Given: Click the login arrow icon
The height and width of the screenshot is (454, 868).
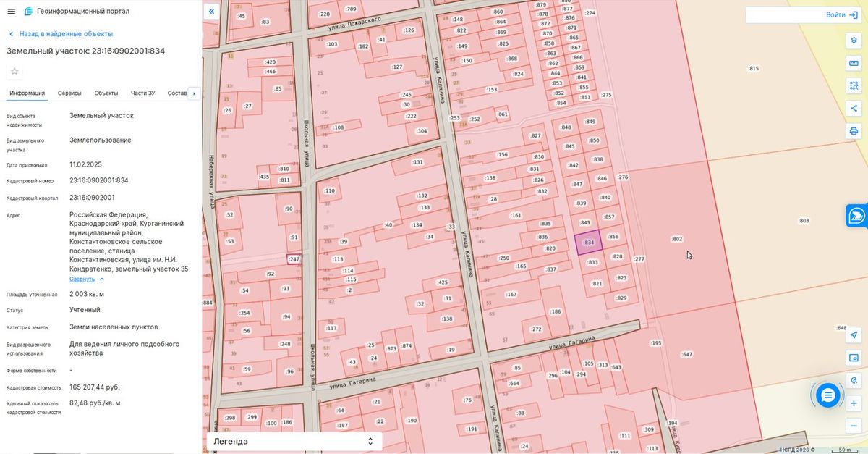Looking at the screenshot, I should tap(854, 14).
